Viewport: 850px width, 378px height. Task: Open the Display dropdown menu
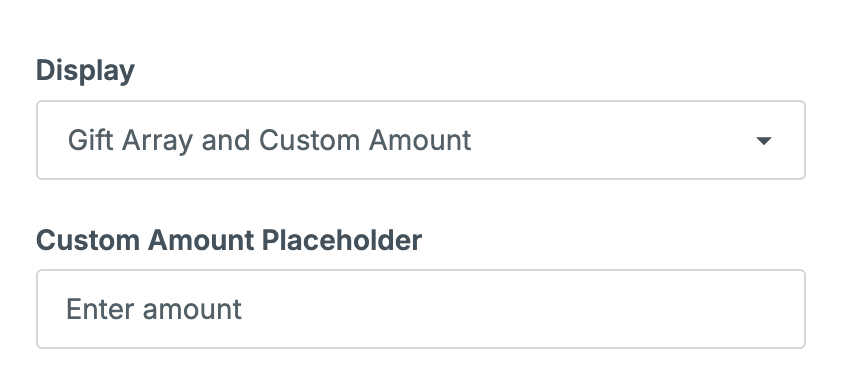click(x=421, y=140)
